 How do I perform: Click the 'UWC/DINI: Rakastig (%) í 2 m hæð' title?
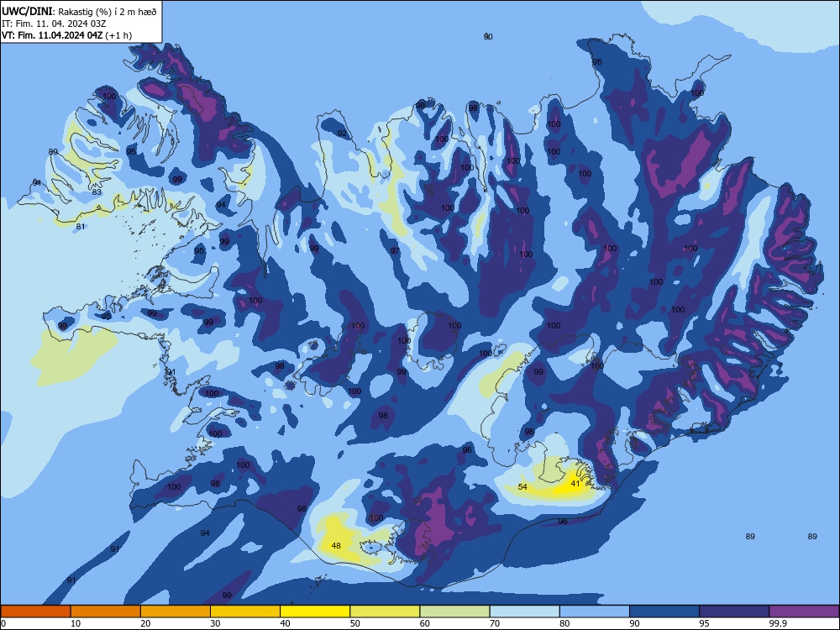click(79, 11)
